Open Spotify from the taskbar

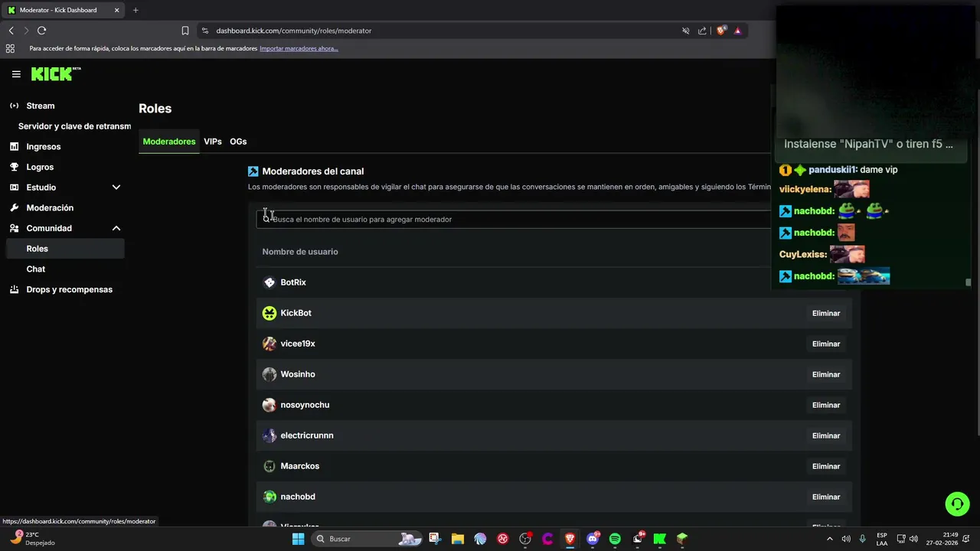pyautogui.click(x=615, y=539)
